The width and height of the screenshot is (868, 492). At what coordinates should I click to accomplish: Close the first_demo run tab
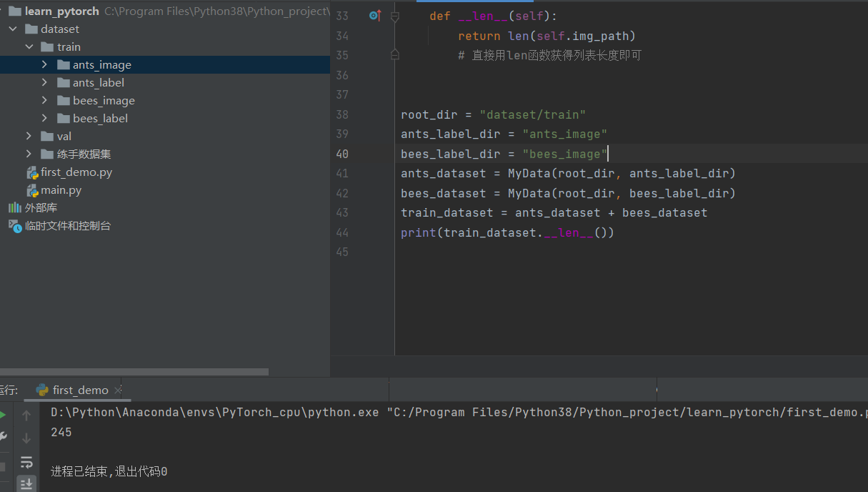coord(119,390)
